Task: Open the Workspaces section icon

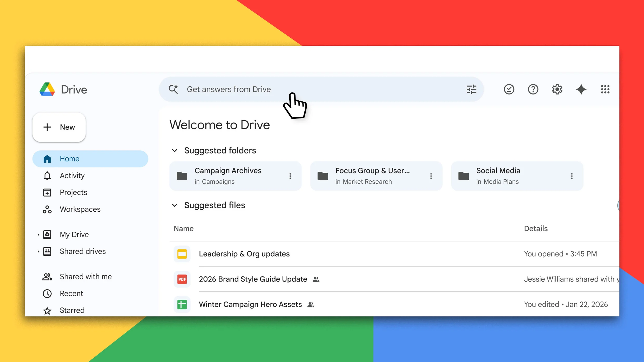Action: 47,209
